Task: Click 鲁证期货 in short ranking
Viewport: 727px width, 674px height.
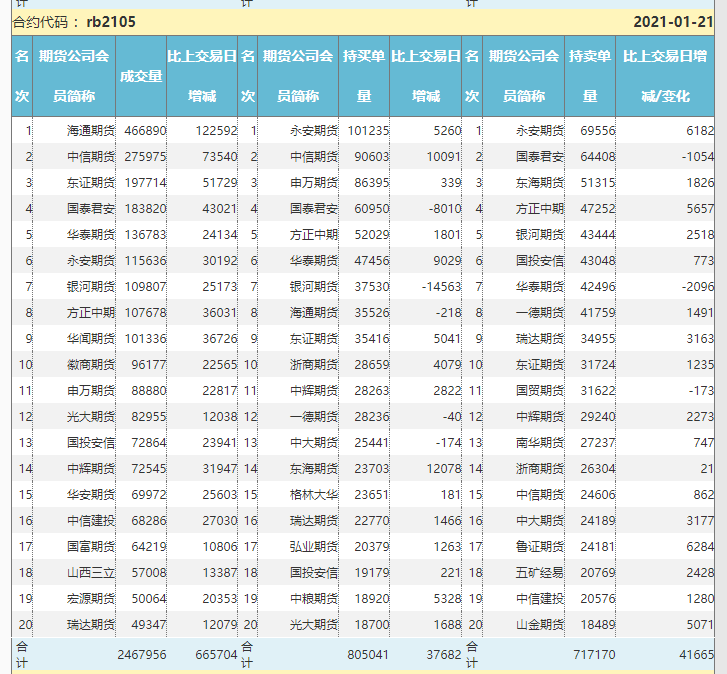Action: pos(540,547)
